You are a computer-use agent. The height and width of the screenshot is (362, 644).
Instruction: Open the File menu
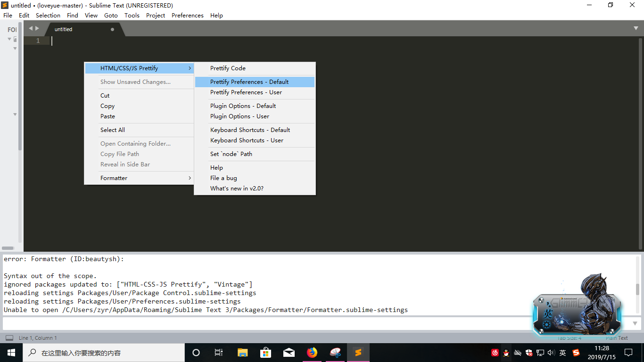[x=8, y=15]
